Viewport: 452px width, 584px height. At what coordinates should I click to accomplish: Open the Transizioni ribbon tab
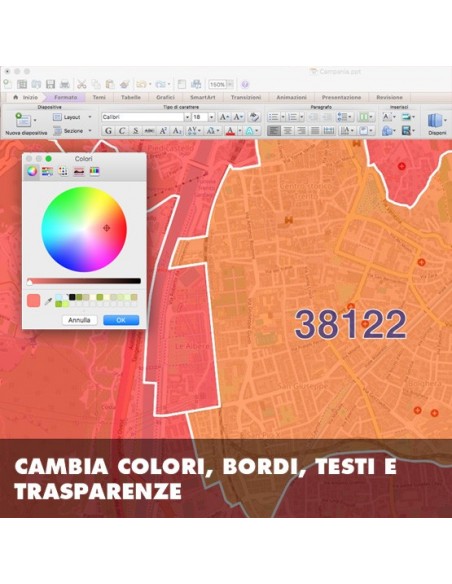[x=246, y=97]
